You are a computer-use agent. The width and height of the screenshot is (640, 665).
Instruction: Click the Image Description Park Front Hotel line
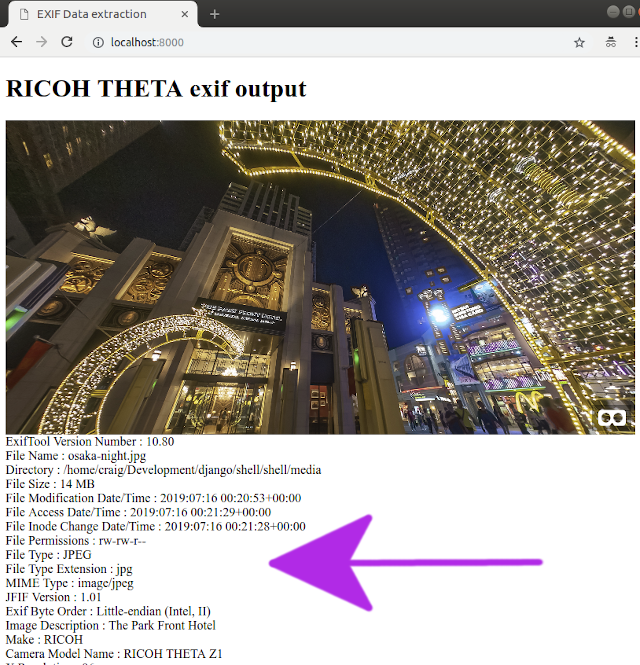point(111,626)
